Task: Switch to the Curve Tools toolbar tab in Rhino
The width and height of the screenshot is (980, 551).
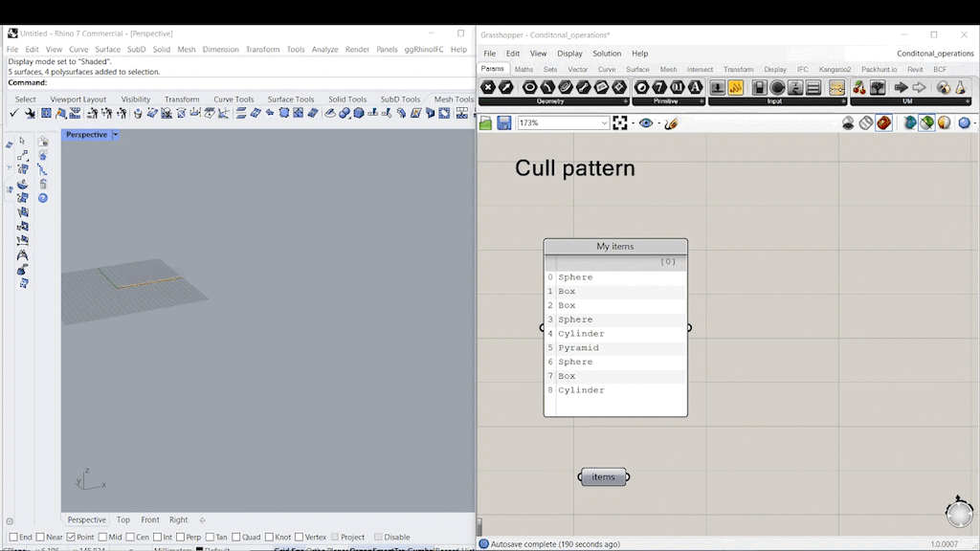Action: tap(234, 99)
